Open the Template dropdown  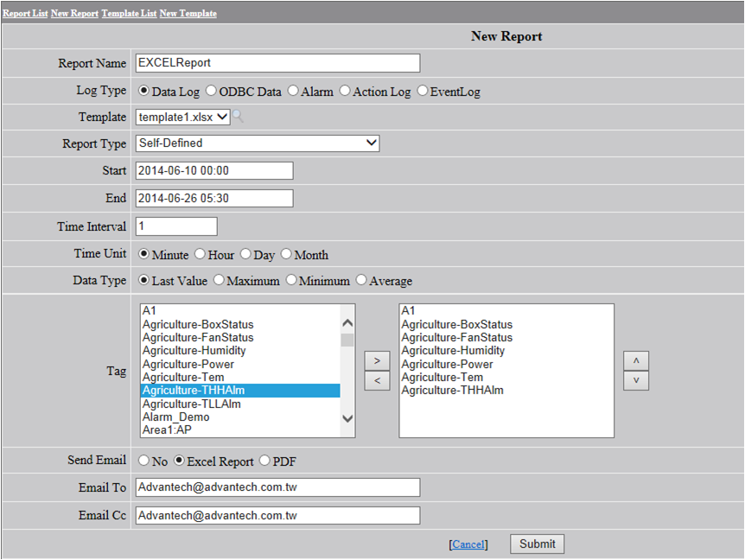[x=182, y=117]
